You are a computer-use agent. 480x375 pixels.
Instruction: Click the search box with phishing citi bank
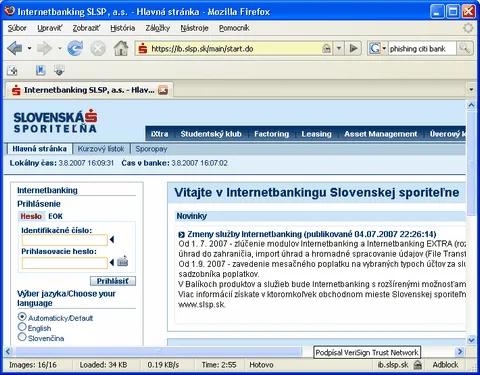(x=422, y=49)
